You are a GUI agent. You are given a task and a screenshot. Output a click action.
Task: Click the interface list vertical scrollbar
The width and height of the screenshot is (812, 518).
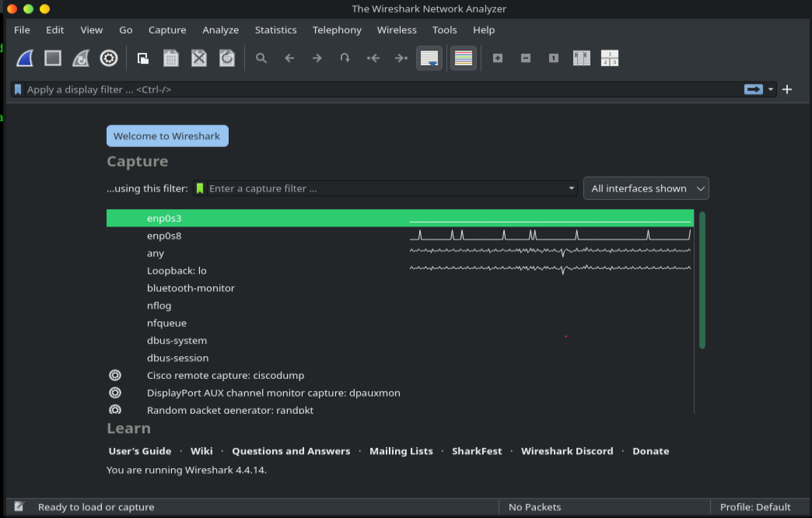[x=702, y=280]
